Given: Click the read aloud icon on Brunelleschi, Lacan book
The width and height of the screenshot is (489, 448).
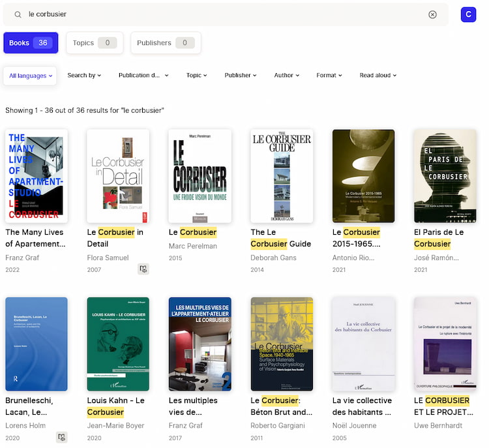Looking at the screenshot, I should pyautogui.click(x=62, y=437).
